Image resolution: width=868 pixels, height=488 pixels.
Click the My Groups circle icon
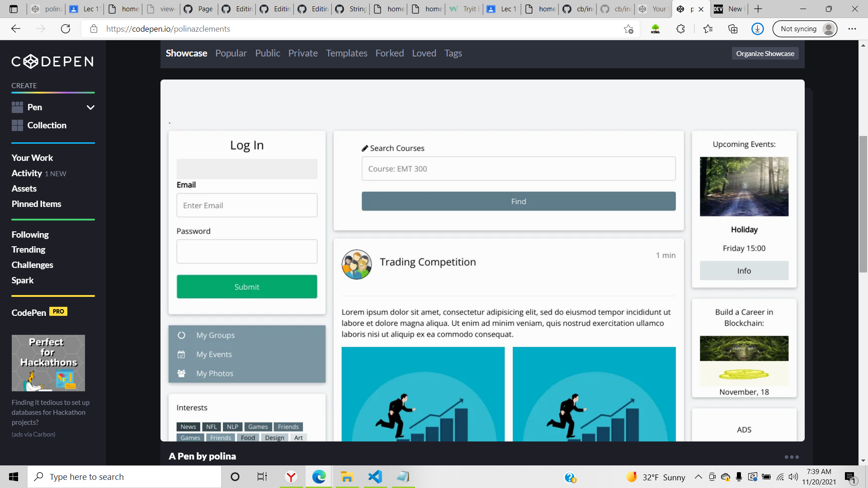(182, 335)
